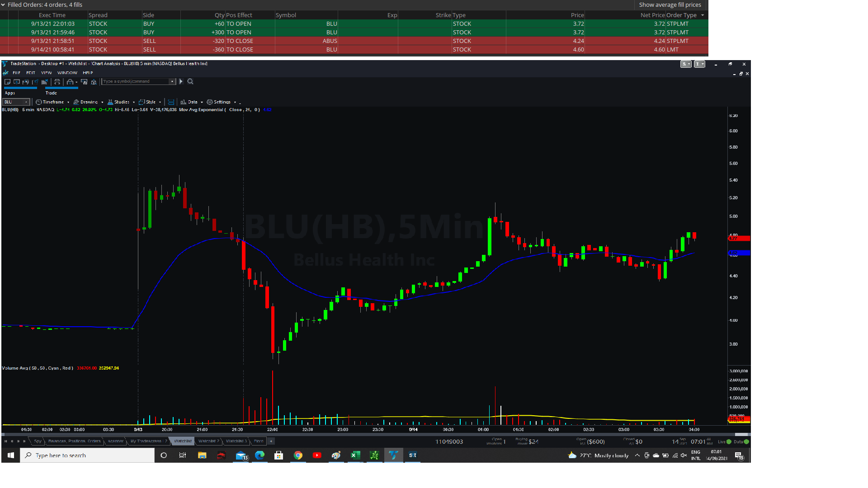Image resolution: width=868 pixels, height=488 pixels.
Task: Click Show average fill prices button
Action: (670, 5)
